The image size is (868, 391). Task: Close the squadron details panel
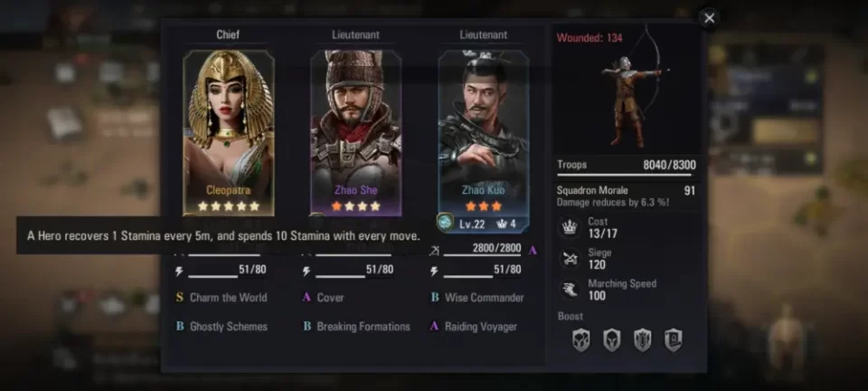tap(709, 18)
